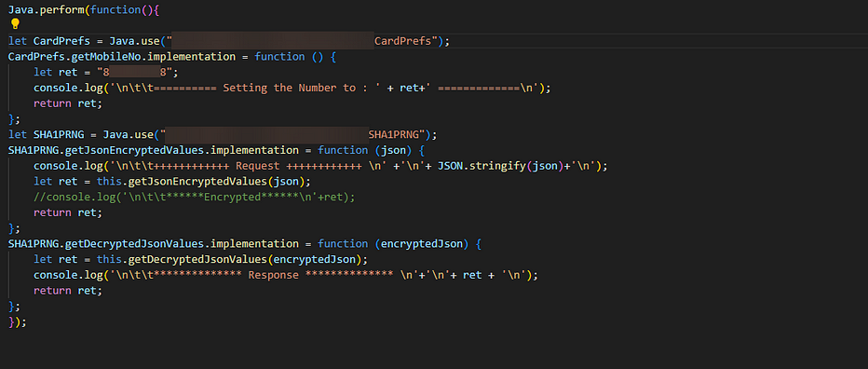Viewport: 868px width, 369px height.
Task: Click 'return ret;' after the Response log line
Action: tap(68, 291)
